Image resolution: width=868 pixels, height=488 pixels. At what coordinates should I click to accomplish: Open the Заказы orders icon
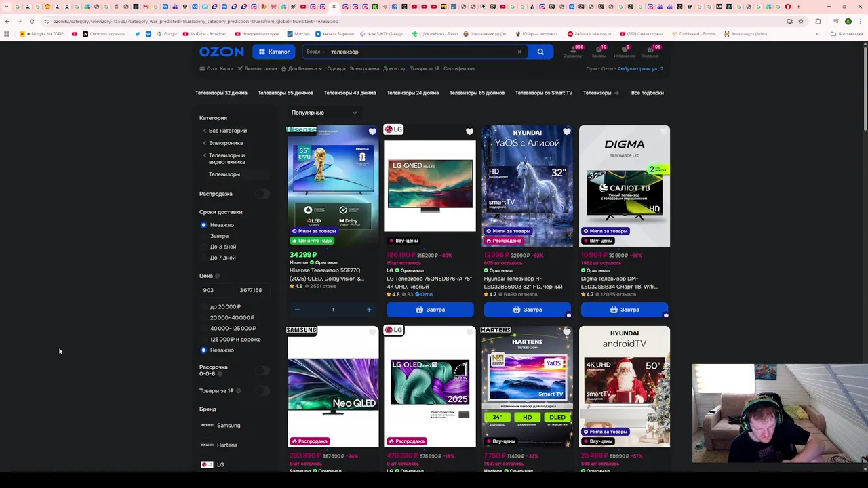click(599, 52)
